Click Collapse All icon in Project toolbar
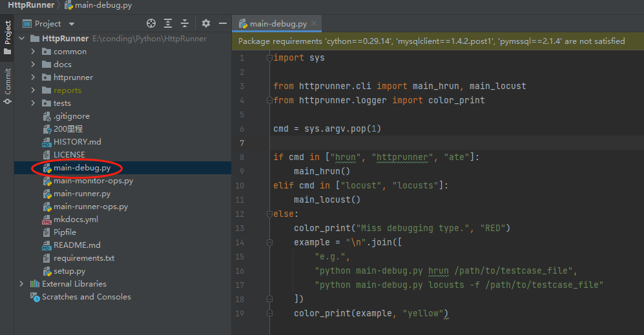 click(x=185, y=23)
